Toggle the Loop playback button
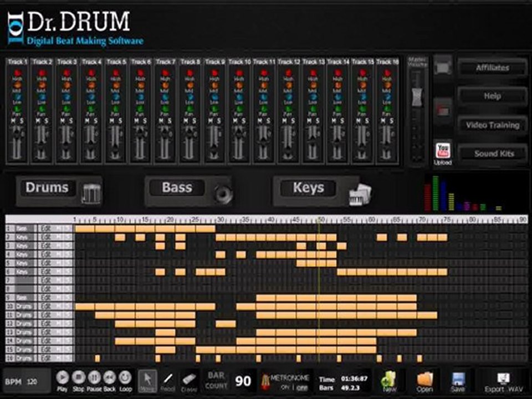532x399 pixels. (125, 377)
